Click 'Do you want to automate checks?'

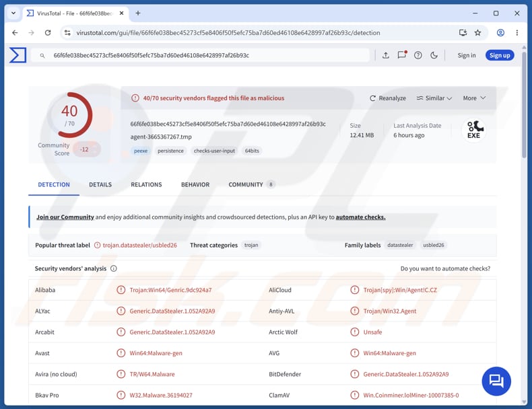445,268
